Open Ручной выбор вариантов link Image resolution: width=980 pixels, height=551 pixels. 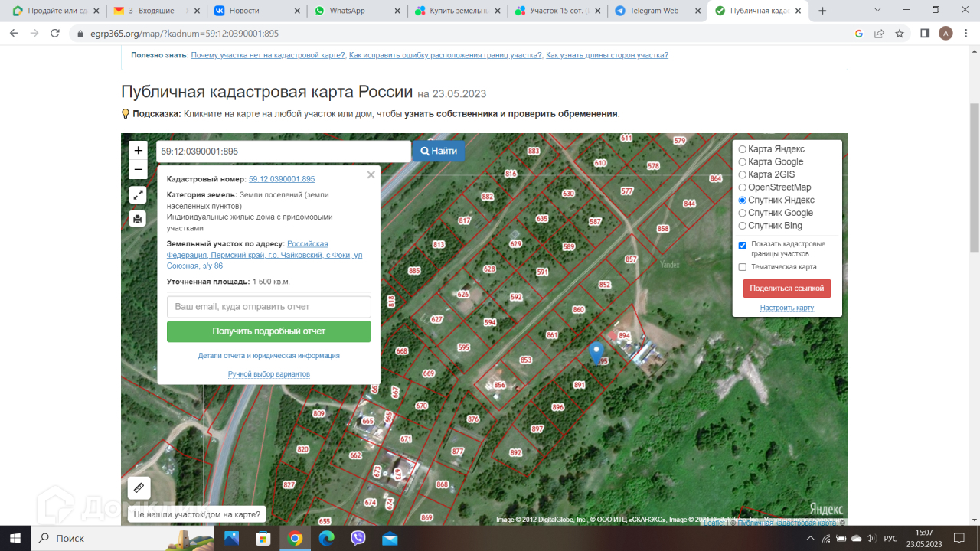point(269,374)
